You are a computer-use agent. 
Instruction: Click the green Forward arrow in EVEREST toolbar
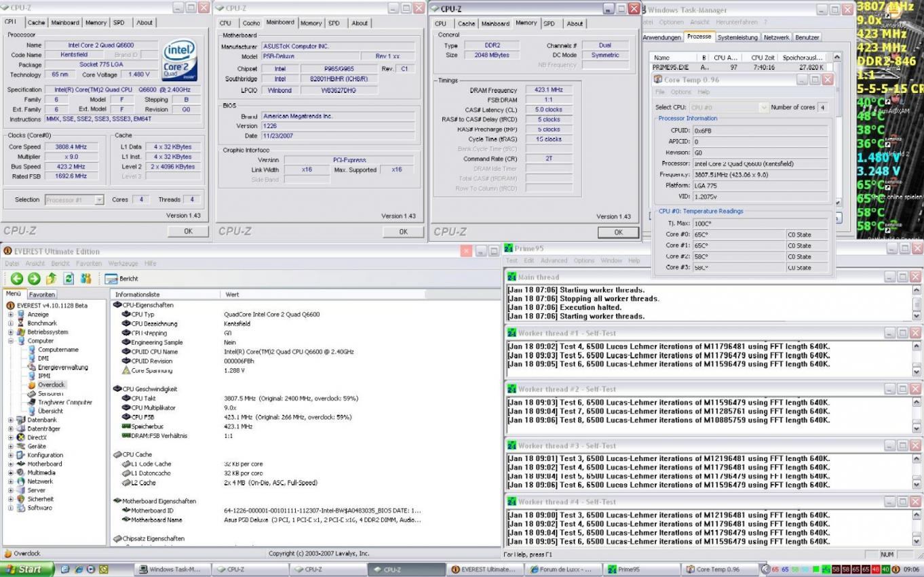[34, 278]
